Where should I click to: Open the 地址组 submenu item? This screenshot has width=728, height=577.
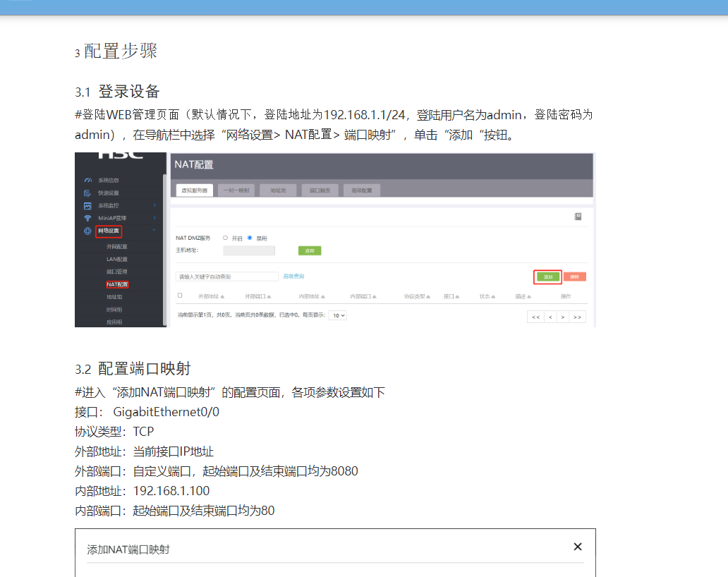[x=114, y=297]
